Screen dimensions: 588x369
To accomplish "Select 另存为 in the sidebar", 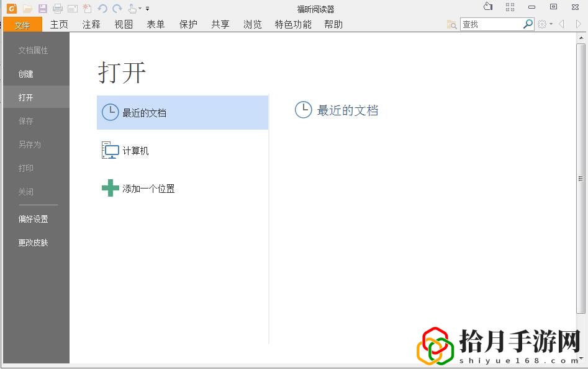I will (36, 144).
